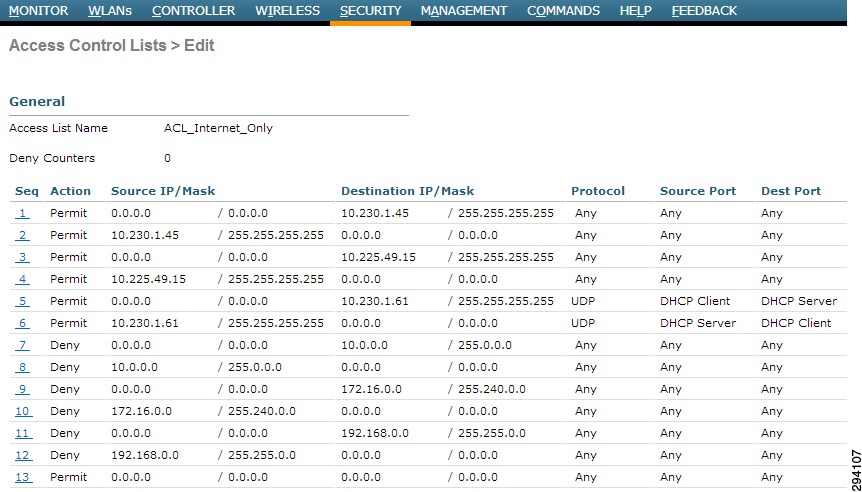Open ACL rule sequence 10
The width and height of the screenshot is (862, 492).
click(x=23, y=411)
